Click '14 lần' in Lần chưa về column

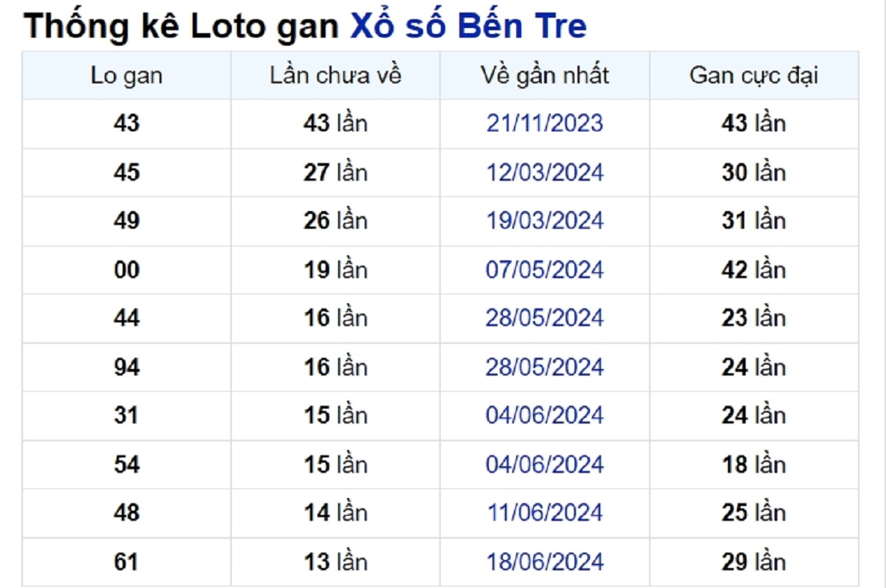[335, 513]
